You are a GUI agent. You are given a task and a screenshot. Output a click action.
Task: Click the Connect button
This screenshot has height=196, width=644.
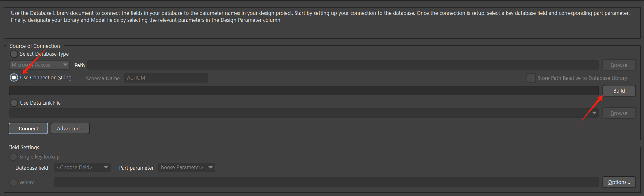[x=28, y=129]
